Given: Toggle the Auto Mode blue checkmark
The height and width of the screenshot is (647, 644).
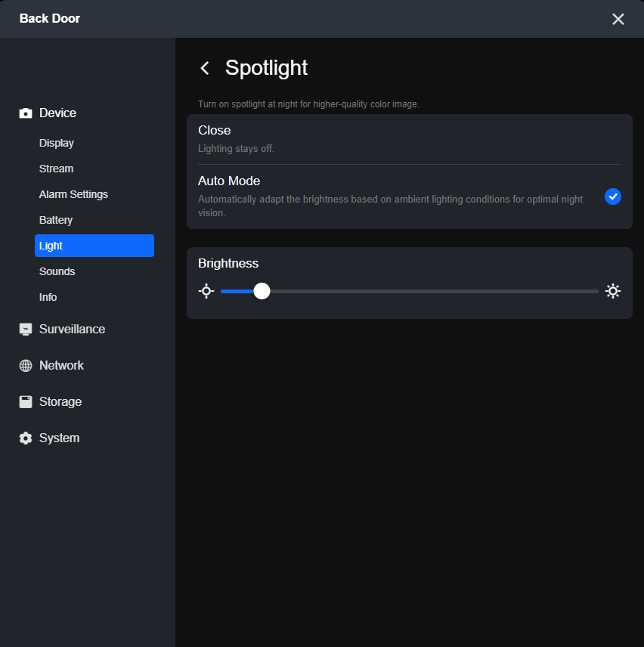Looking at the screenshot, I should [x=613, y=197].
